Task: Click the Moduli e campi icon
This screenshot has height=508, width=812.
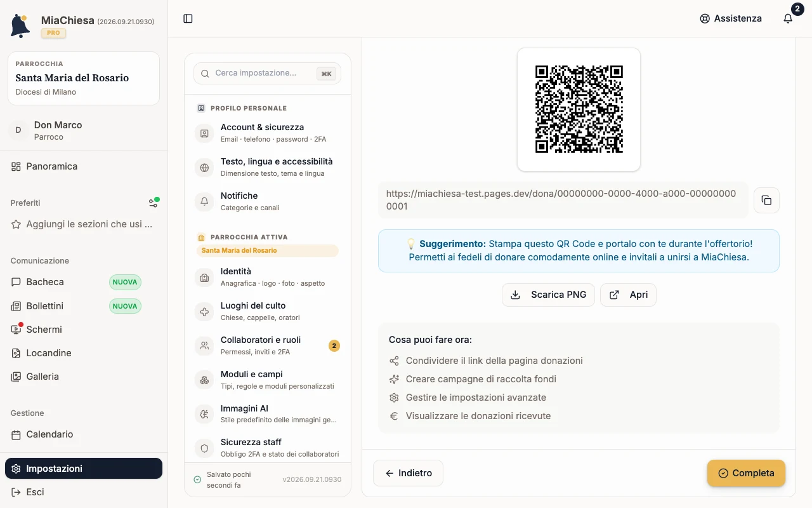Action: (x=204, y=380)
